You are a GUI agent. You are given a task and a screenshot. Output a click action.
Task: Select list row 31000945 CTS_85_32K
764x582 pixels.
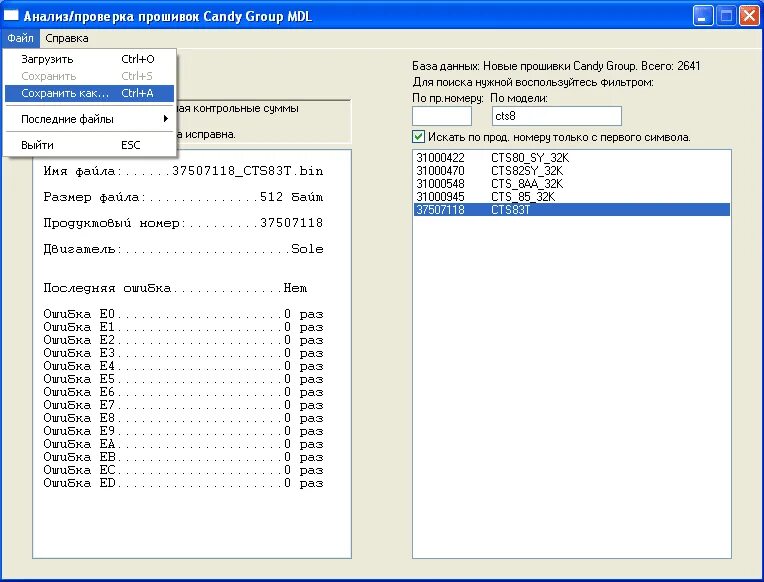tap(571, 196)
